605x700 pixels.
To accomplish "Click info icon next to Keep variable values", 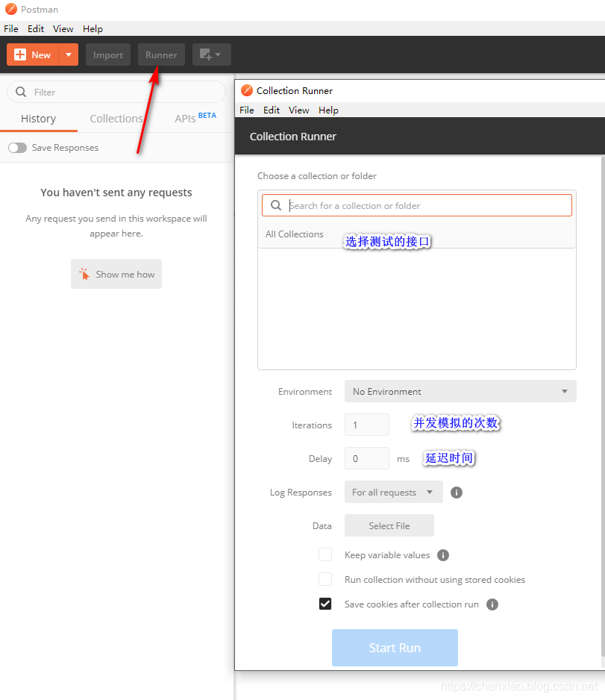I will (x=442, y=555).
